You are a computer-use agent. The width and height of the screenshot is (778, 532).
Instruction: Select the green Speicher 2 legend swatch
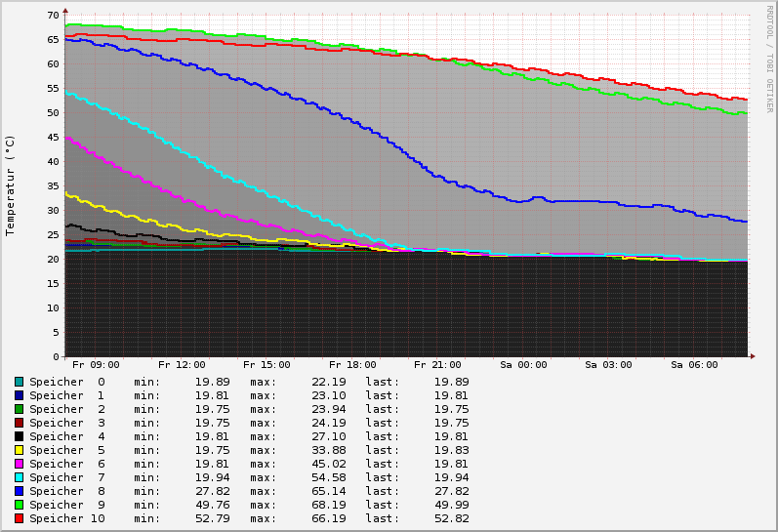click(x=19, y=409)
